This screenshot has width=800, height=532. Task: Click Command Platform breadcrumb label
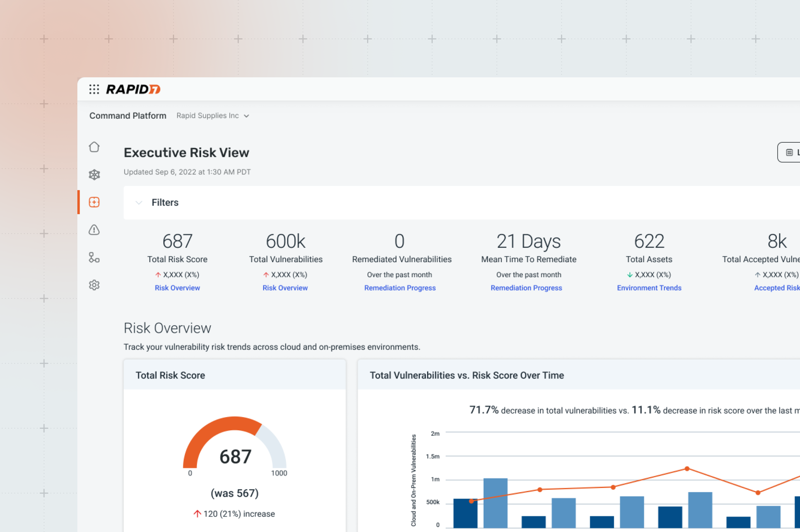pos(128,116)
